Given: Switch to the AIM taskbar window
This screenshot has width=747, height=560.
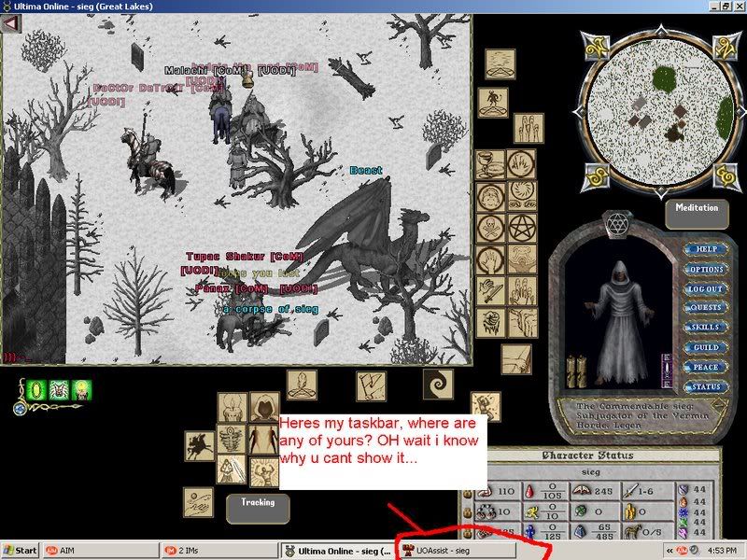Looking at the screenshot, I should pyautogui.click(x=101, y=551).
